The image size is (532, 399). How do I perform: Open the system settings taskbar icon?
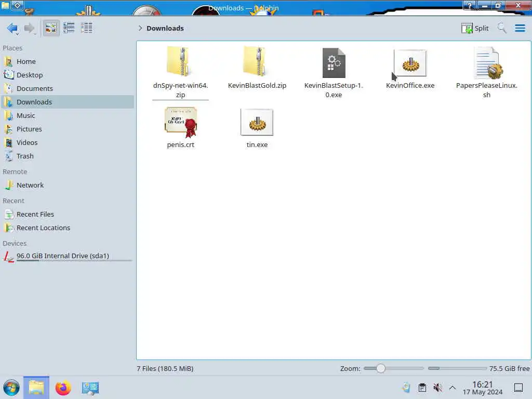click(x=90, y=388)
